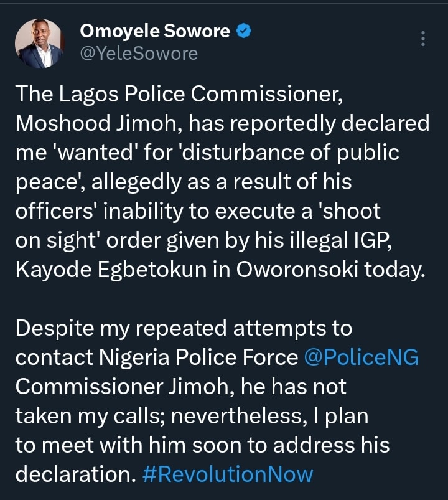Open the @PoliceNG mention
The width and height of the screenshot is (448, 500).
pos(362,357)
